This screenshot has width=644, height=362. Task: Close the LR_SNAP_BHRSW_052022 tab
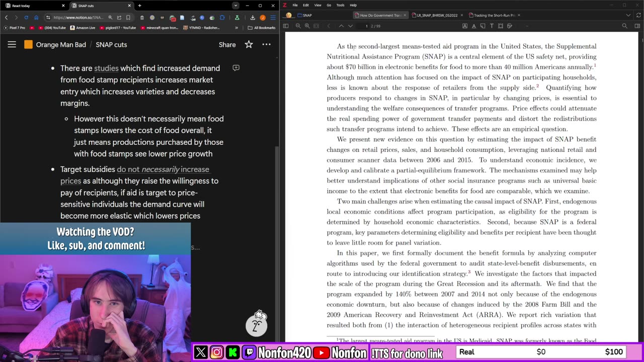[x=462, y=15]
